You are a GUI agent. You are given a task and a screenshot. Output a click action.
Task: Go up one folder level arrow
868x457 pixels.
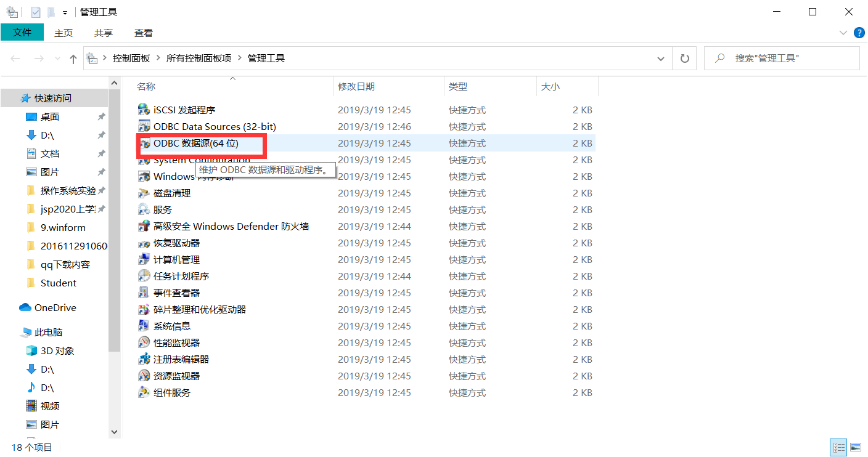pos(73,59)
